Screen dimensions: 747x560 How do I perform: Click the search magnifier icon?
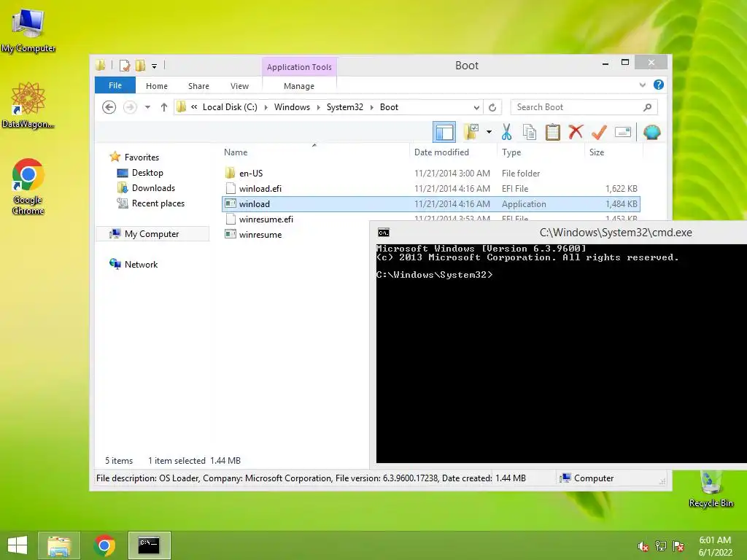pos(647,107)
